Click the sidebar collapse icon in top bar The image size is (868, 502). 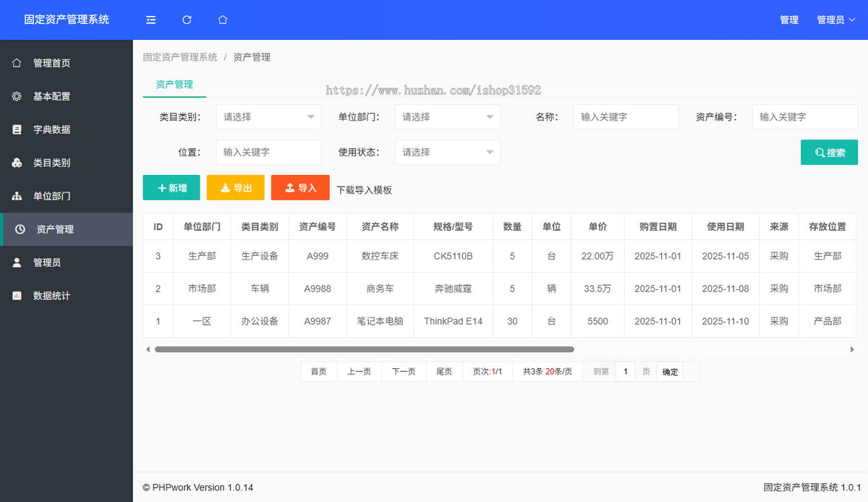pyautogui.click(x=150, y=20)
